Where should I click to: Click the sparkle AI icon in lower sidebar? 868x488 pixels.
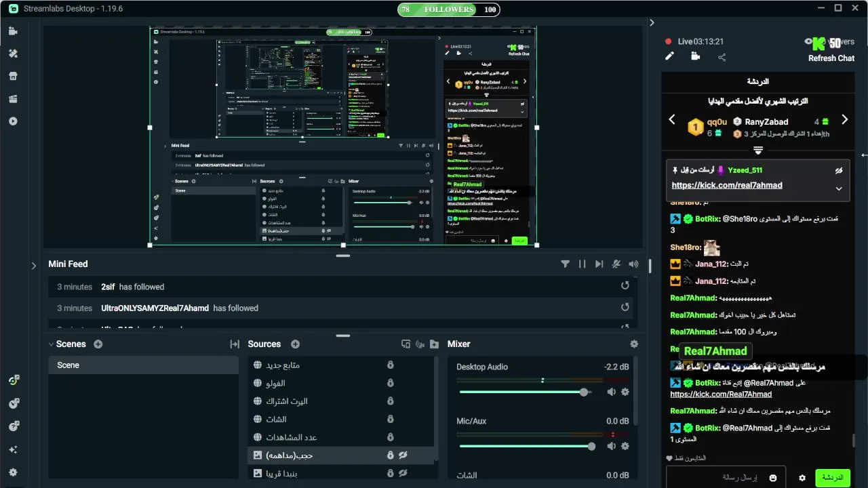13,449
